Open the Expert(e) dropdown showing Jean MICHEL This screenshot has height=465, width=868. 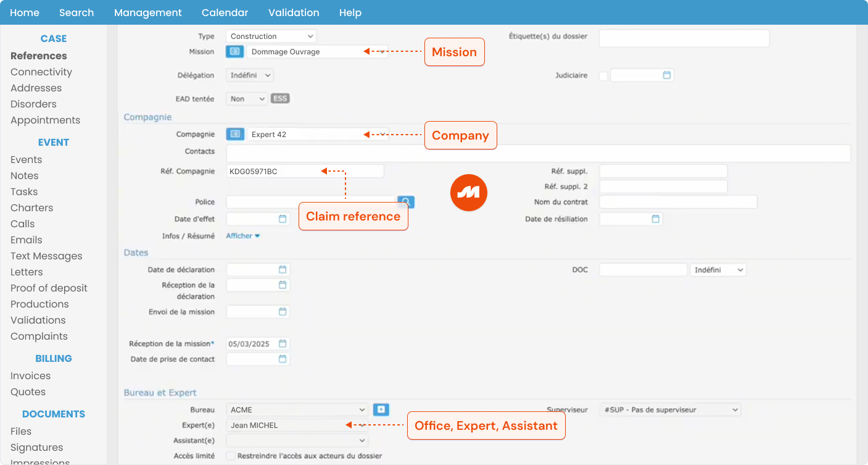tap(297, 425)
